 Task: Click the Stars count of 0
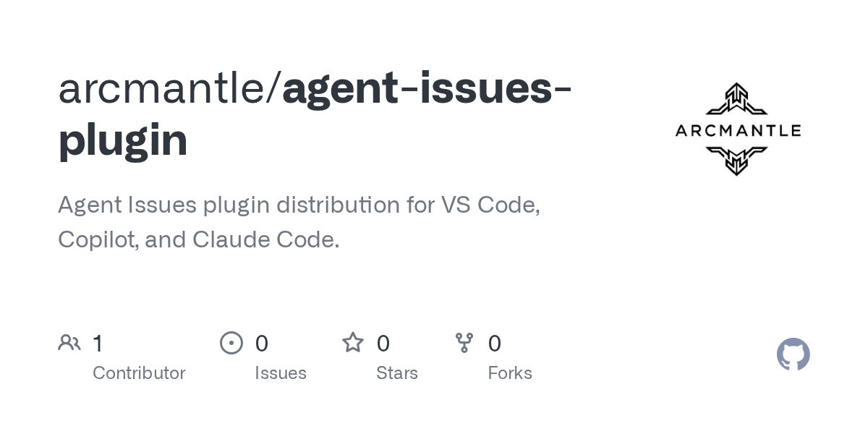tap(383, 343)
